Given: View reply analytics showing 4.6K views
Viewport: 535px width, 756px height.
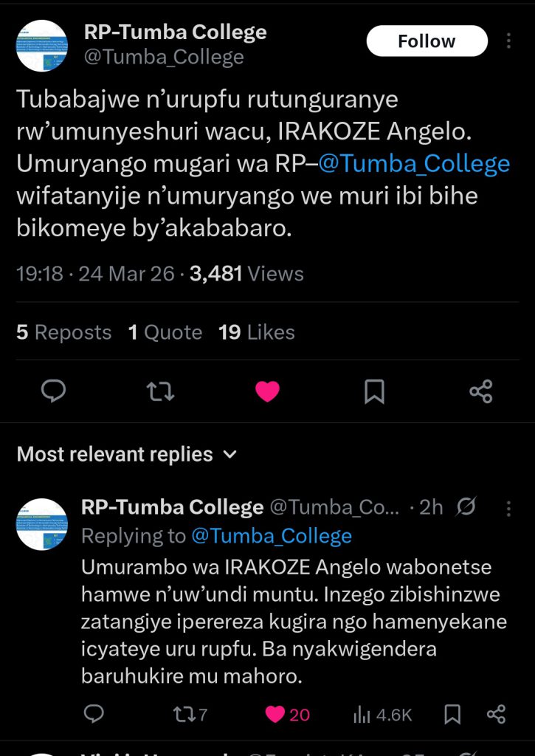Looking at the screenshot, I should pos(382,714).
